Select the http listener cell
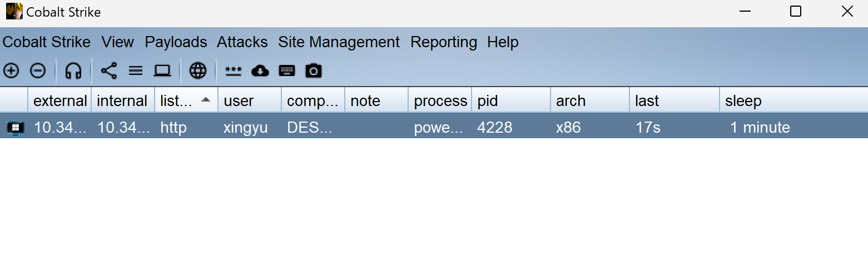The height and width of the screenshot is (257, 868). coord(186,128)
